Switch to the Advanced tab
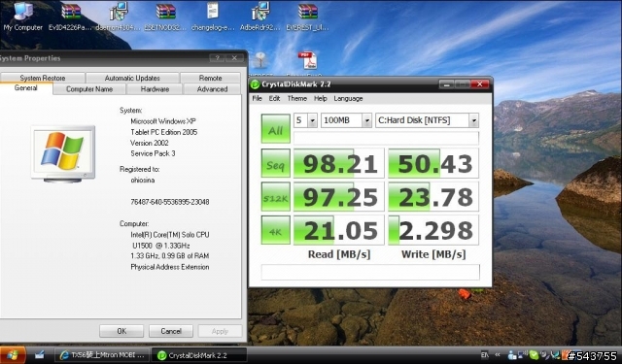622x364 pixels. coord(212,89)
